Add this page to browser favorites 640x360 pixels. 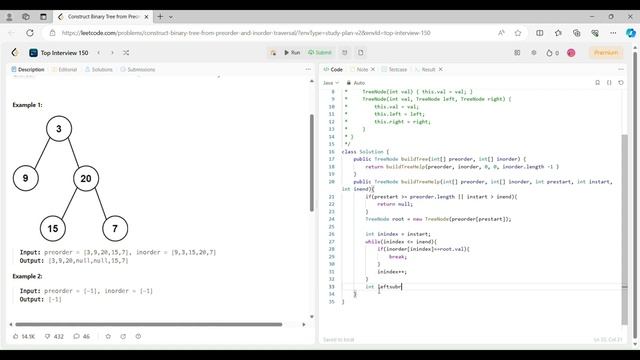point(518,33)
